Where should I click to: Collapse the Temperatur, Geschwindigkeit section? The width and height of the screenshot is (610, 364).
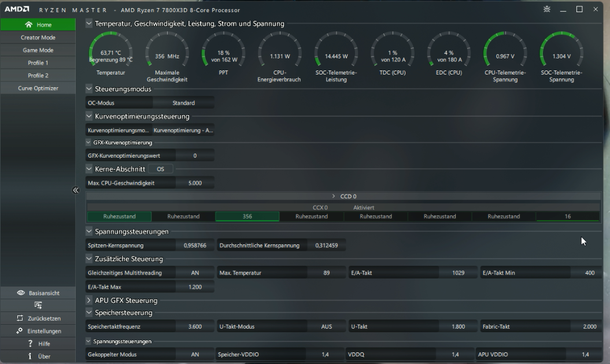pyautogui.click(x=88, y=23)
